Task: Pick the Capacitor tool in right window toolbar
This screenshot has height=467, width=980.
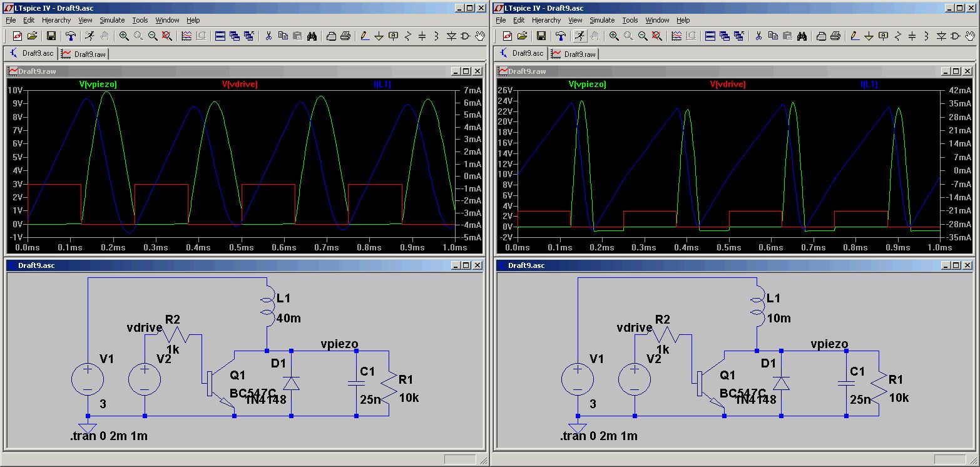Action: pos(912,36)
